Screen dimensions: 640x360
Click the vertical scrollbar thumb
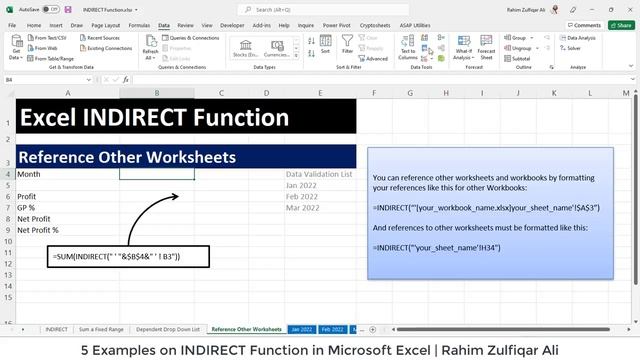coord(636,190)
